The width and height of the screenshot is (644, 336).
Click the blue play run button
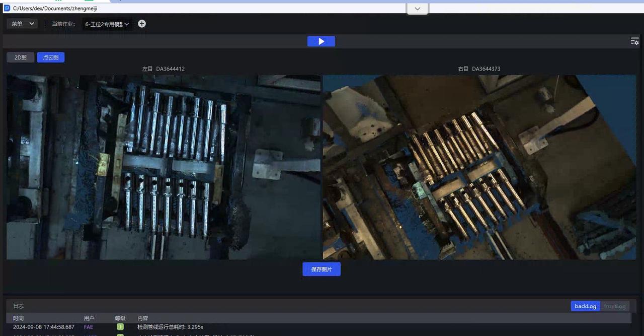321,41
